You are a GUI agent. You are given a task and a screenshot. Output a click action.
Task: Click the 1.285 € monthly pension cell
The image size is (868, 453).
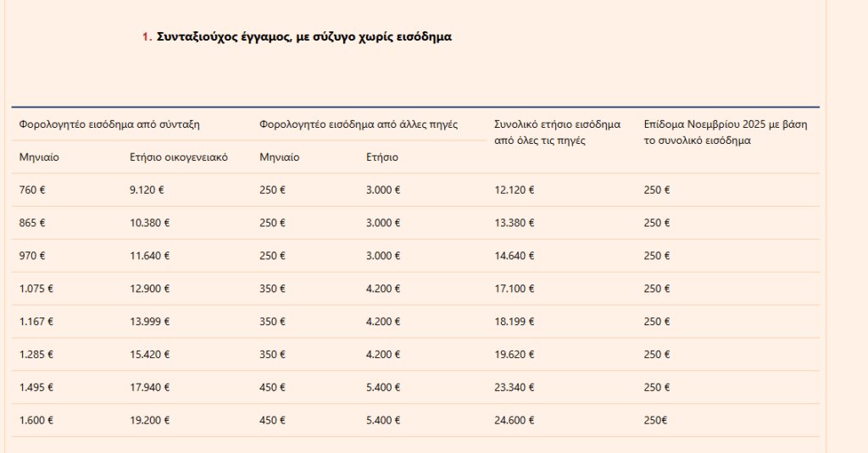pos(36,355)
